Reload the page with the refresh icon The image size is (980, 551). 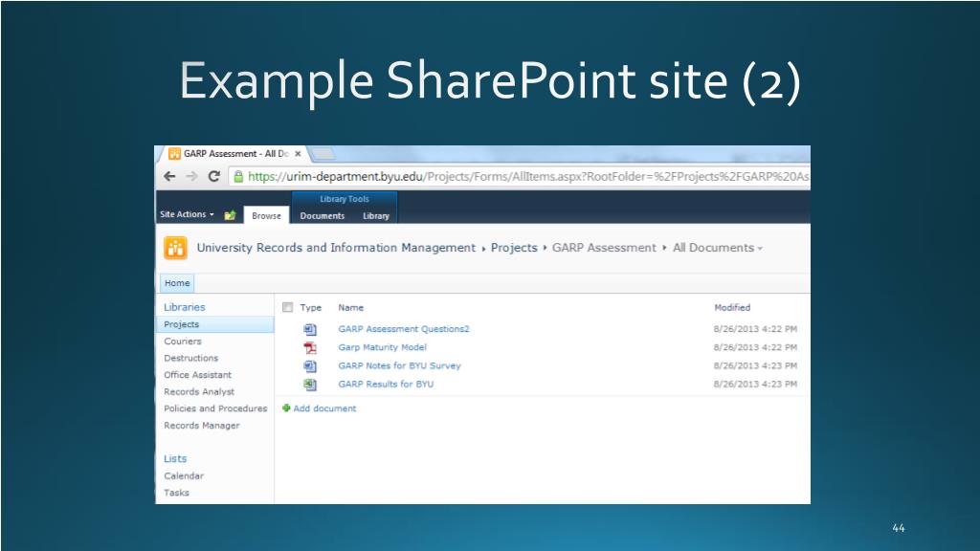point(213,176)
